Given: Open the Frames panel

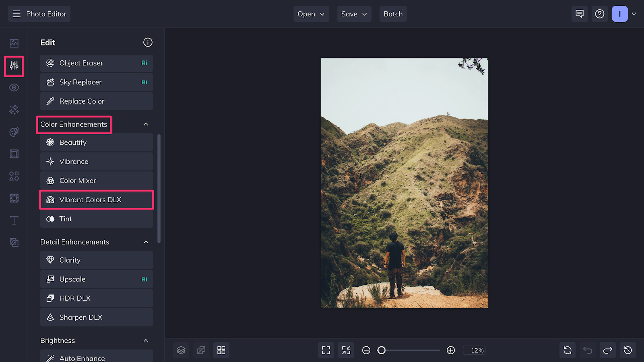Looking at the screenshot, I should coord(14,154).
